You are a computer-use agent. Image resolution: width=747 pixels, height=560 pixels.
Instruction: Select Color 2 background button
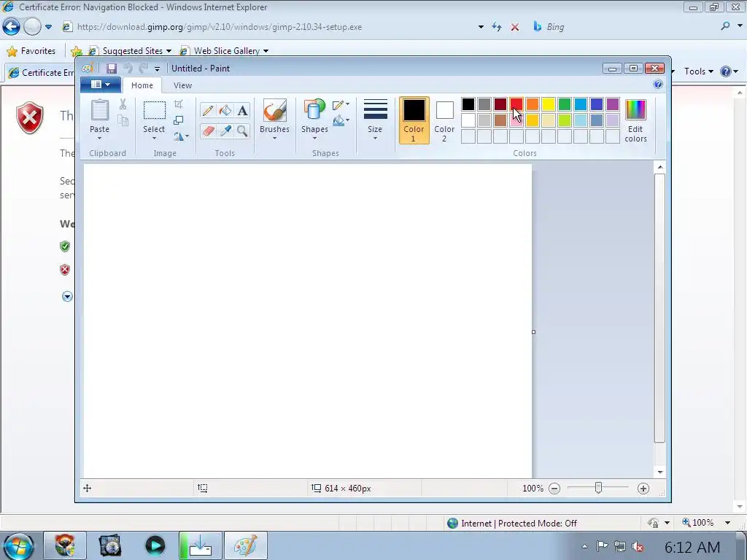444,120
